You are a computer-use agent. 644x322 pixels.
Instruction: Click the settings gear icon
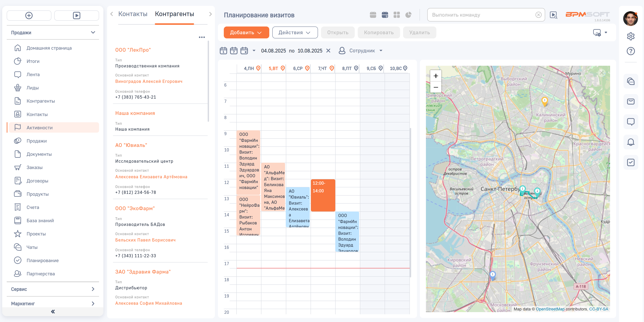click(x=631, y=36)
